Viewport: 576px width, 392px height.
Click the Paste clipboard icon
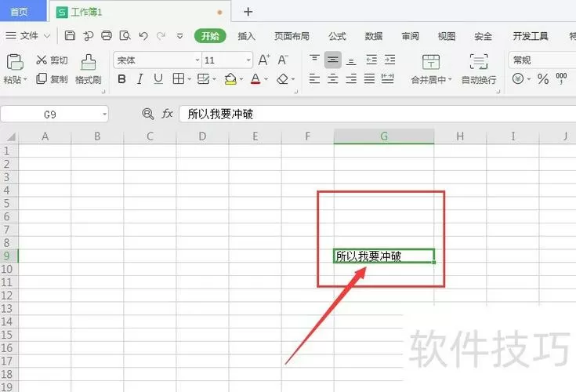[x=15, y=62]
